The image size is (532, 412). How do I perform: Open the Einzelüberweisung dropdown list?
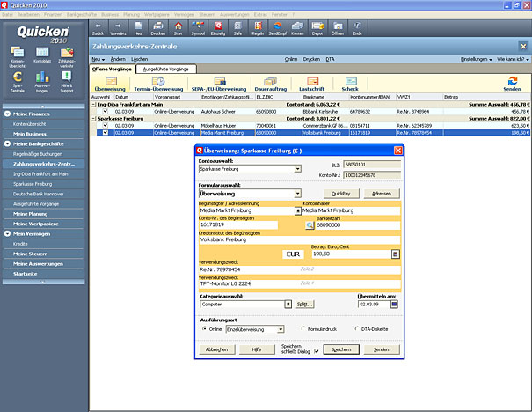[x=281, y=328]
